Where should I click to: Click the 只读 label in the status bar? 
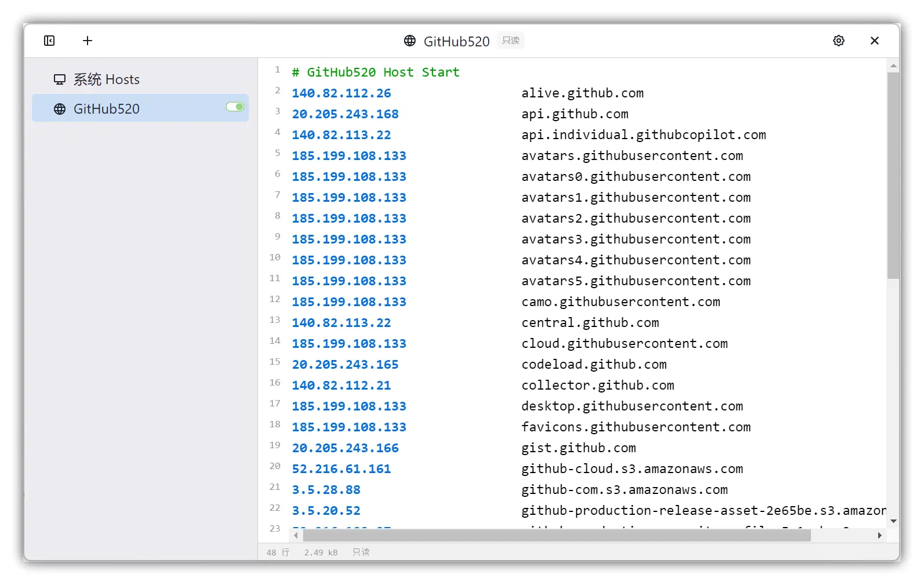pos(361,552)
